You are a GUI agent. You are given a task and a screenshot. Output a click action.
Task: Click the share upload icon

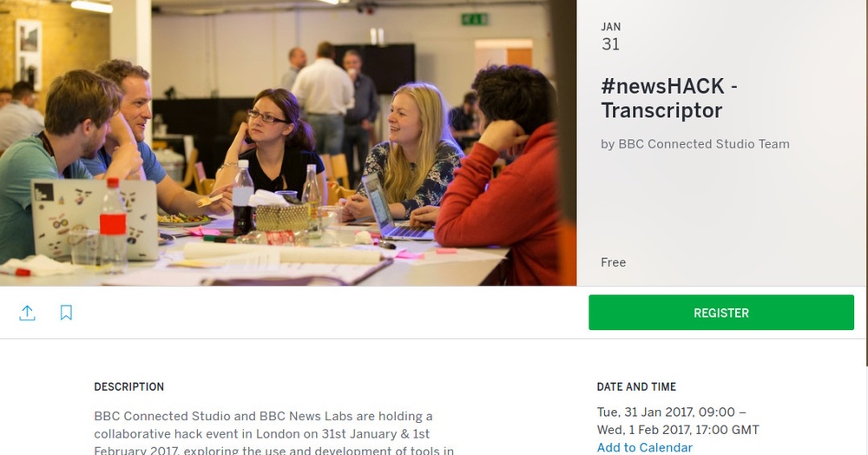tap(27, 313)
